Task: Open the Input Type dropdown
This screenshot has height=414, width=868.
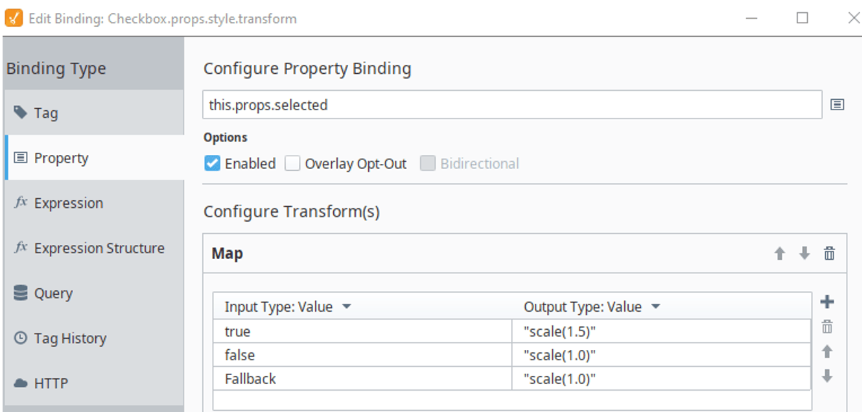Action: 346,306
